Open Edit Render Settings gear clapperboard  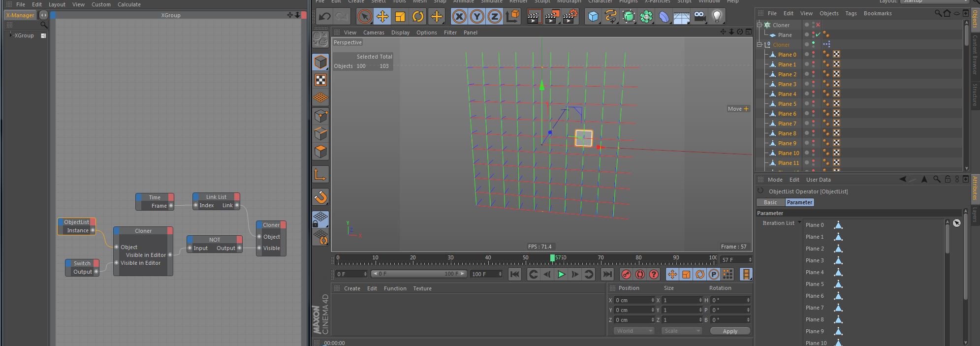(569, 17)
